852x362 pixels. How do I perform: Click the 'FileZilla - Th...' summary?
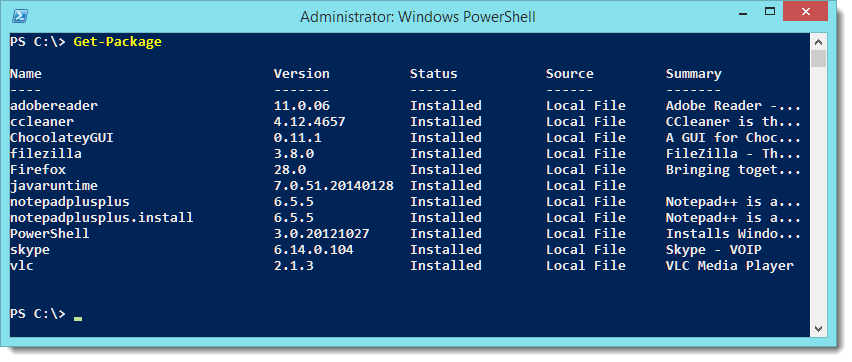[x=734, y=154]
